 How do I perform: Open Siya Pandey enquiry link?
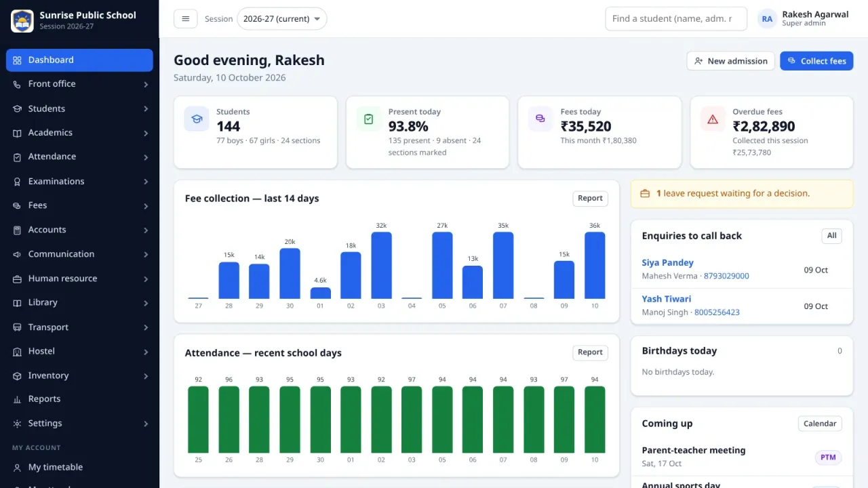667,263
